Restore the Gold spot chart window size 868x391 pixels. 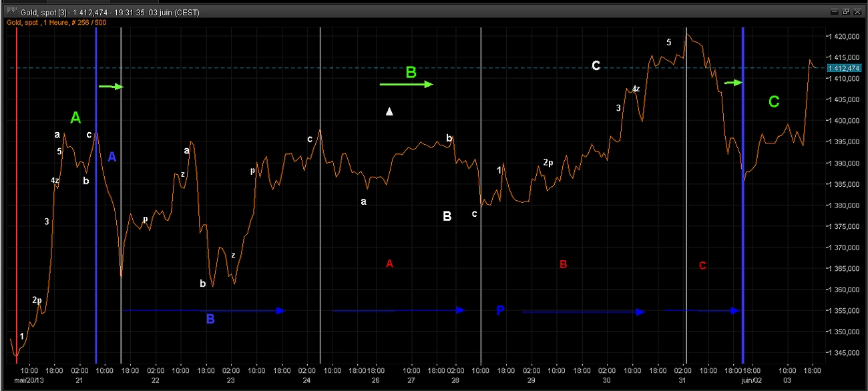pos(845,12)
